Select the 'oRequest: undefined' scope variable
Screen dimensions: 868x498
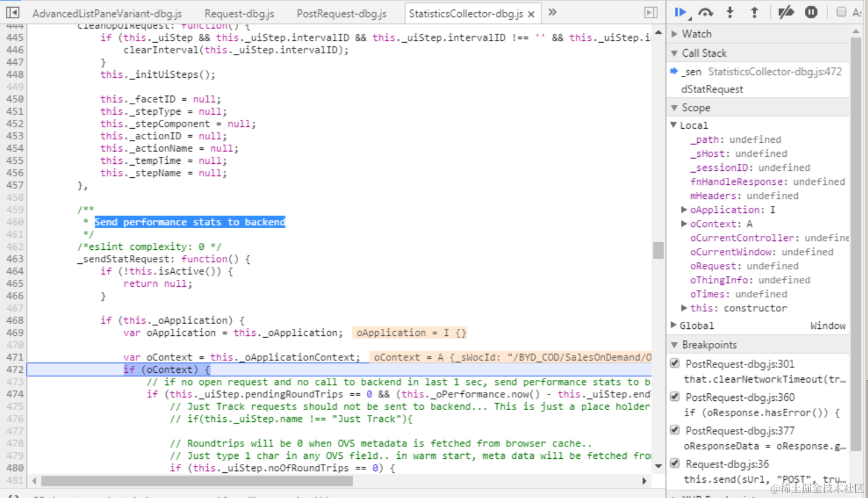[x=745, y=266]
